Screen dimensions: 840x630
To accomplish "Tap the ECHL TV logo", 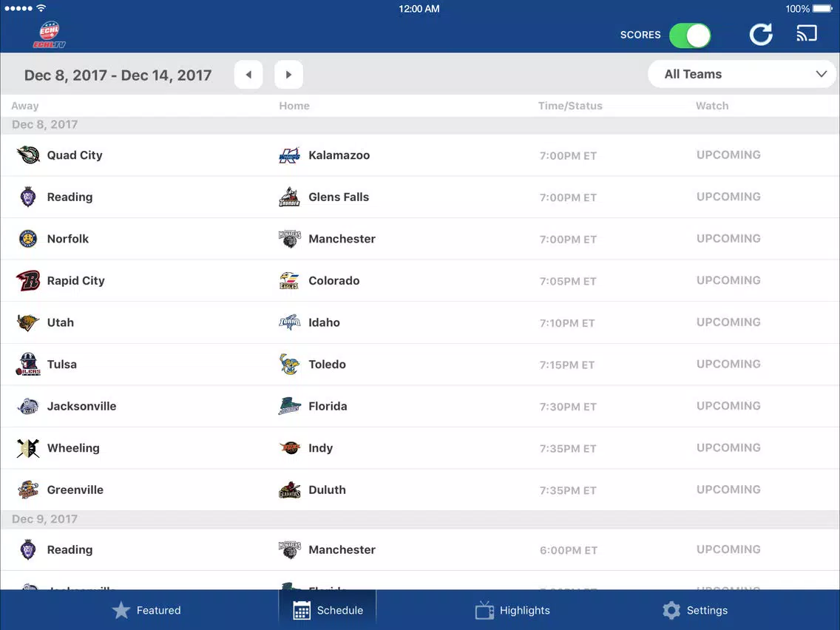I will pos(50,35).
